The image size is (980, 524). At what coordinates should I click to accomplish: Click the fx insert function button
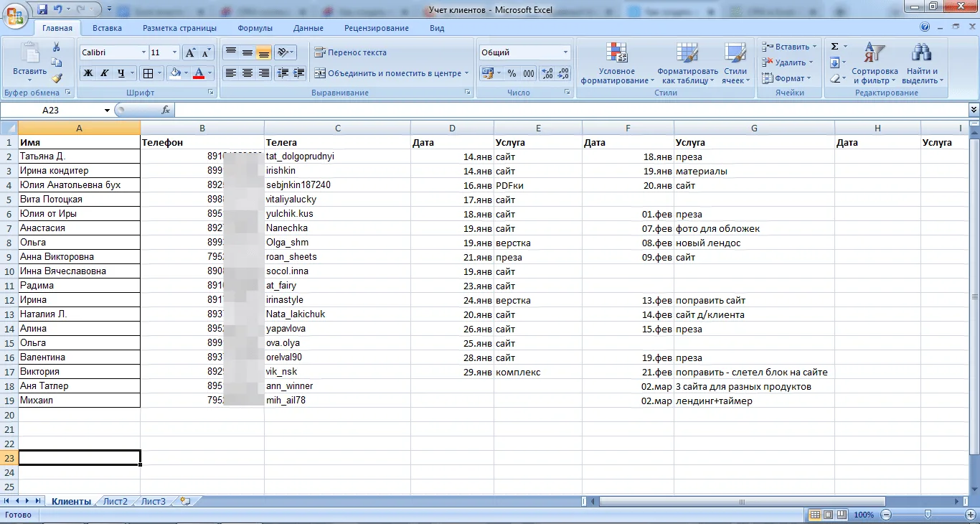[166, 110]
